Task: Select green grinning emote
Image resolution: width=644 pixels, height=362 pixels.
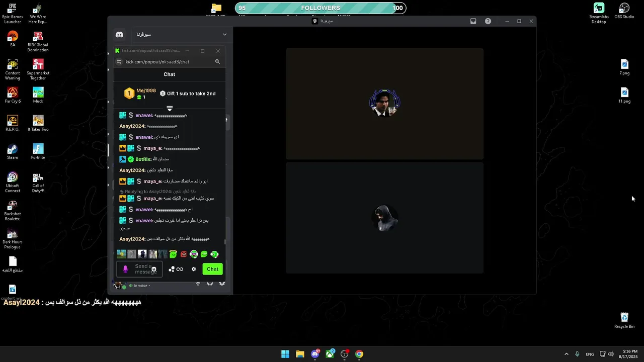Action: tap(204, 254)
